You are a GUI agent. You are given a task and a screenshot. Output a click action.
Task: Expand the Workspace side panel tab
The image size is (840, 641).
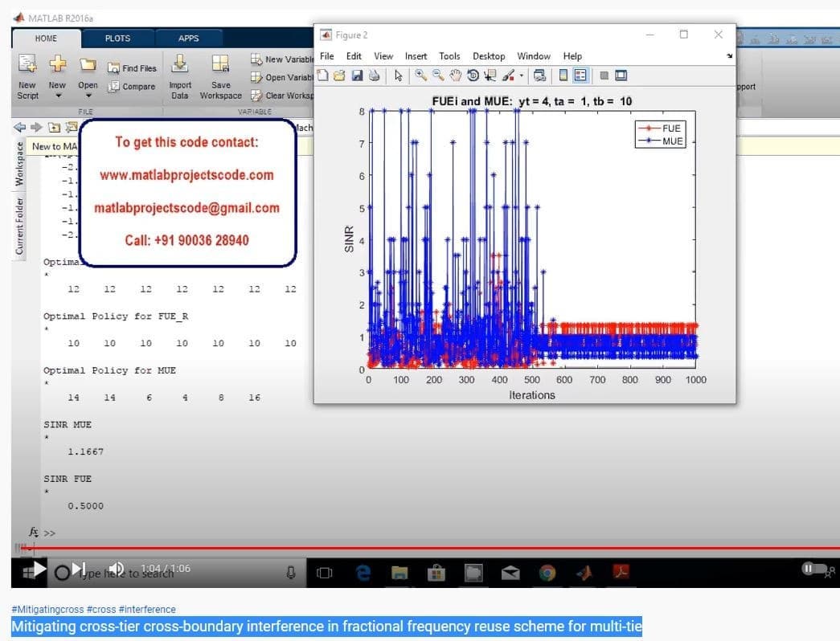point(19,163)
